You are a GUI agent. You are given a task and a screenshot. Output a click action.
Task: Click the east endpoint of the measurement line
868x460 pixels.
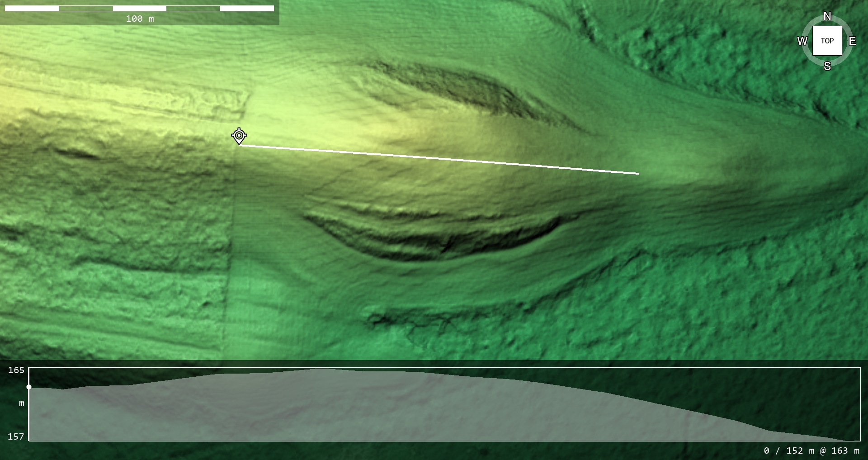(638, 173)
